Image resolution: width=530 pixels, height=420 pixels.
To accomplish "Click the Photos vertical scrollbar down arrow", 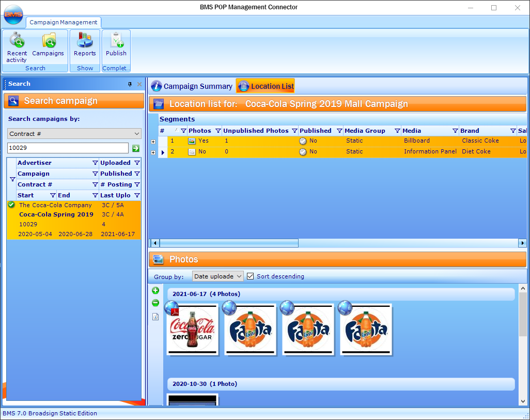I will [523, 401].
